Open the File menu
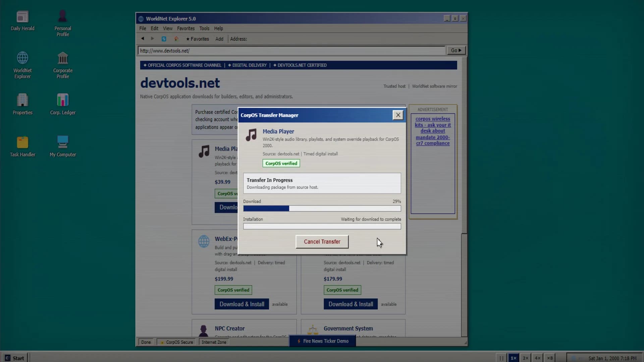This screenshot has width=644, height=362. 143,28
